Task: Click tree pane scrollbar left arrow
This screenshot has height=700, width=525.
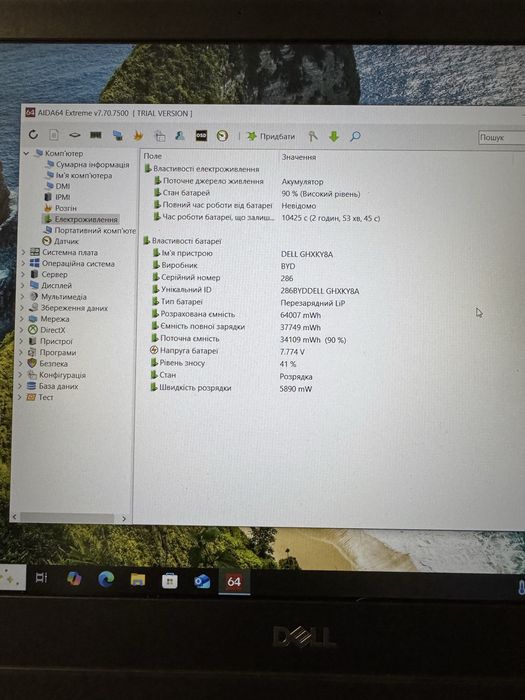Action: [x=14, y=517]
